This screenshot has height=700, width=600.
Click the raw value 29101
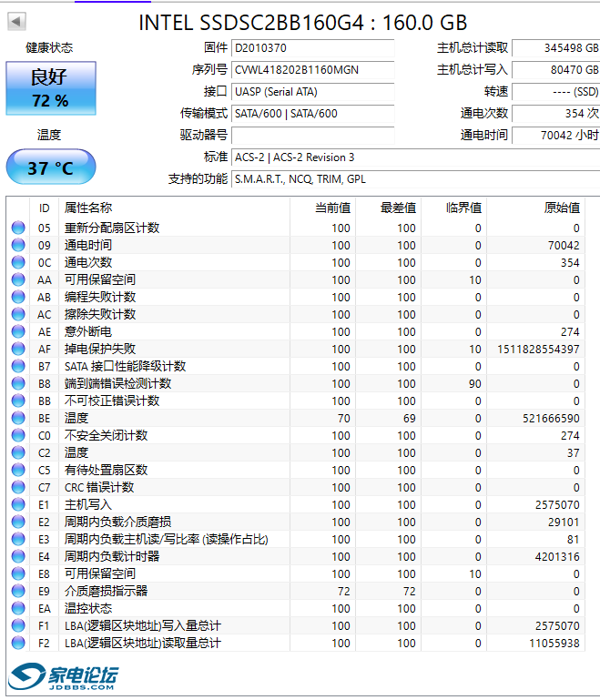tap(564, 522)
